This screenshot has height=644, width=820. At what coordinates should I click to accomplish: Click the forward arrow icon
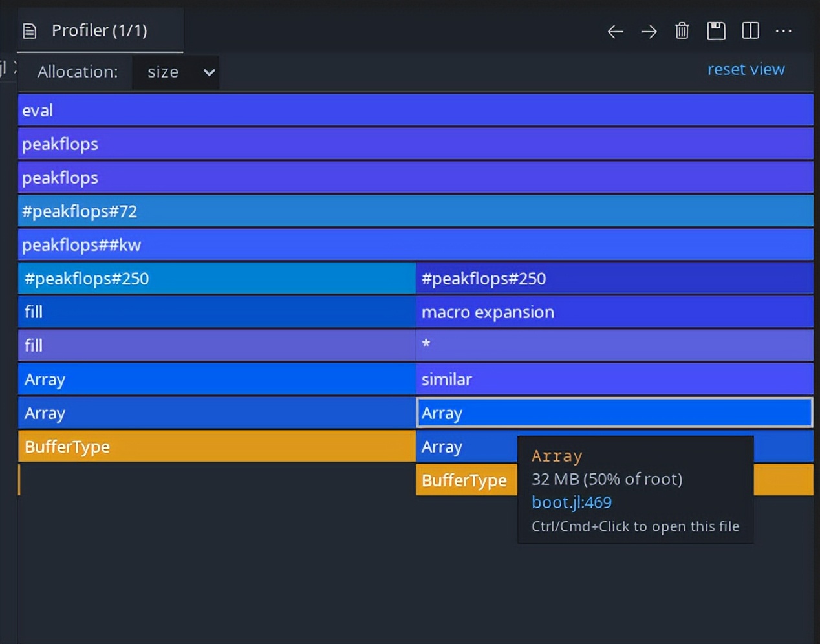pyautogui.click(x=649, y=31)
